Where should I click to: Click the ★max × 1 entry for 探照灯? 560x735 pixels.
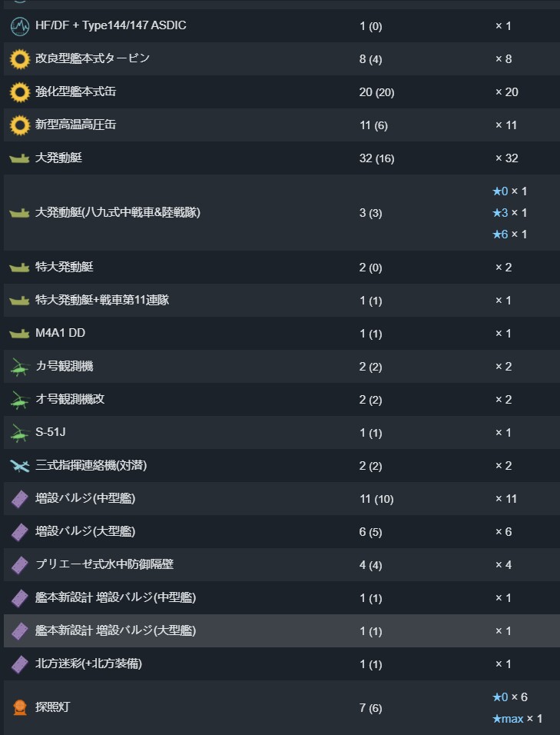(517, 719)
